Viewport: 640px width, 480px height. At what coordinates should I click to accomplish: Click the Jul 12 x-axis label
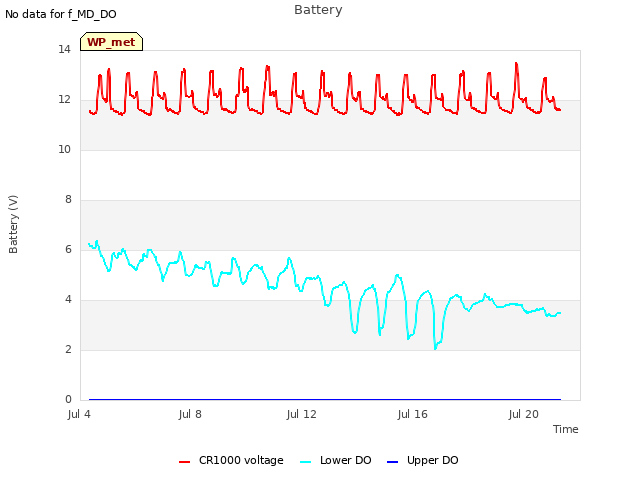301,414
